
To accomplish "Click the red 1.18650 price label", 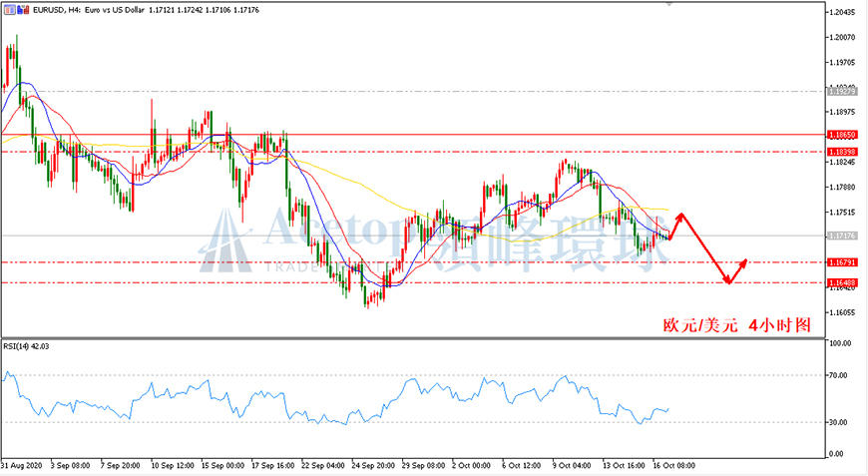I will click(x=842, y=135).
